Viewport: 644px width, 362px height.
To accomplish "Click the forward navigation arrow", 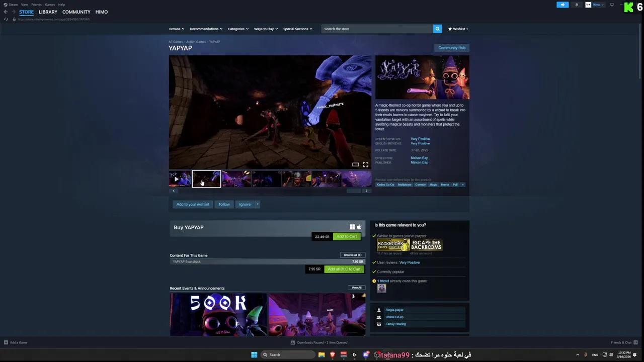I will coord(13,12).
